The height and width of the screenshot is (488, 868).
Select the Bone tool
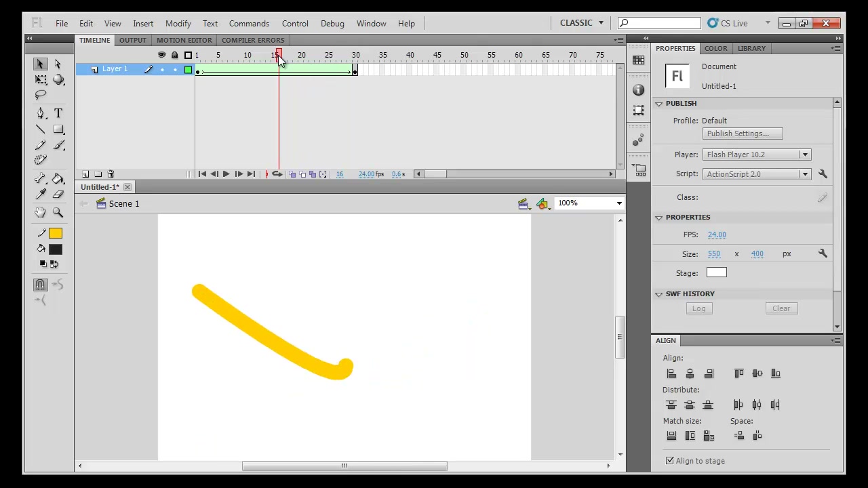point(40,179)
